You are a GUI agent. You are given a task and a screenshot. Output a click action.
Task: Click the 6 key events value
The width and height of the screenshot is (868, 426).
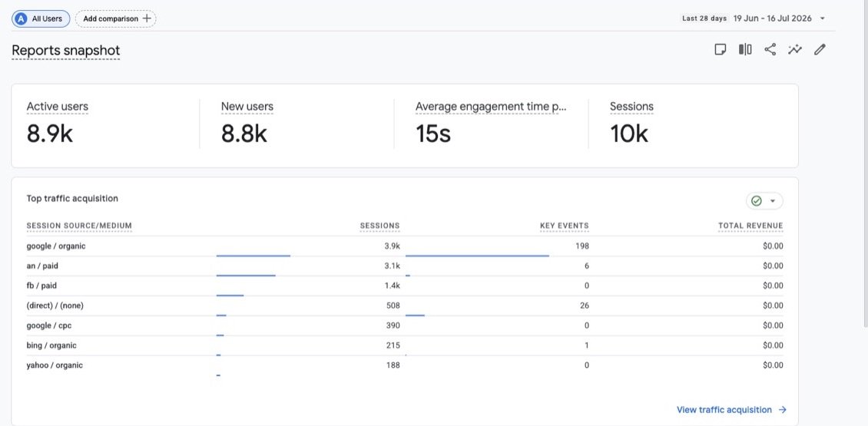click(587, 266)
